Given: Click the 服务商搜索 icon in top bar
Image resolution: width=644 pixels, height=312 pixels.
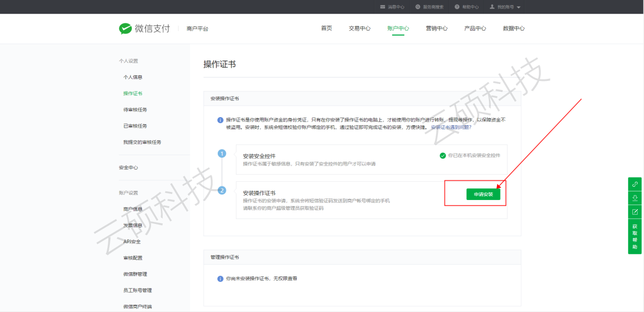Looking at the screenshot, I should pyautogui.click(x=418, y=7).
